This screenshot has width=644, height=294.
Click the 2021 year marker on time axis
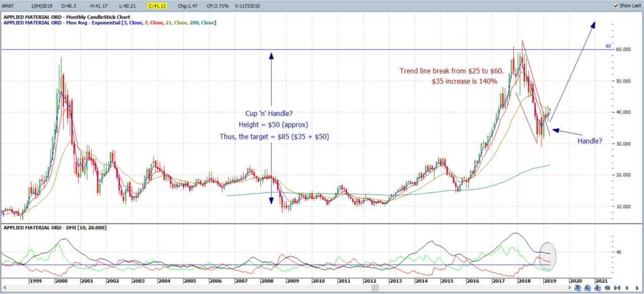[x=601, y=281]
